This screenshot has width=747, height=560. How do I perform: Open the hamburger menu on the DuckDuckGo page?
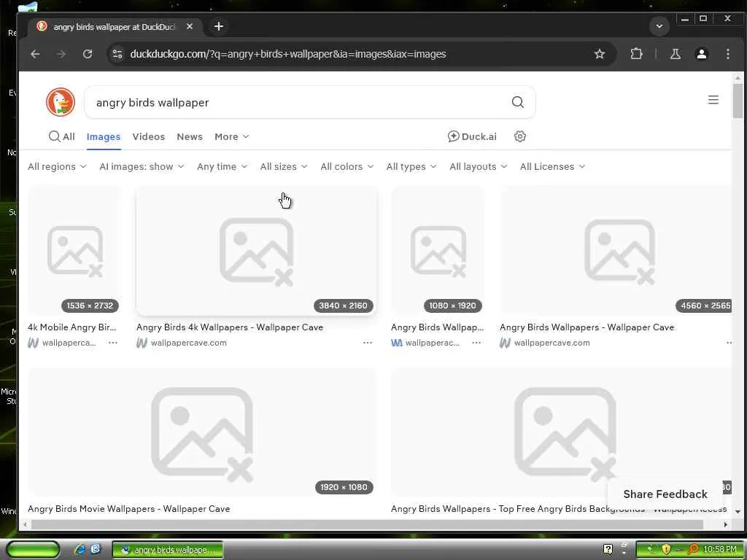[713, 99]
